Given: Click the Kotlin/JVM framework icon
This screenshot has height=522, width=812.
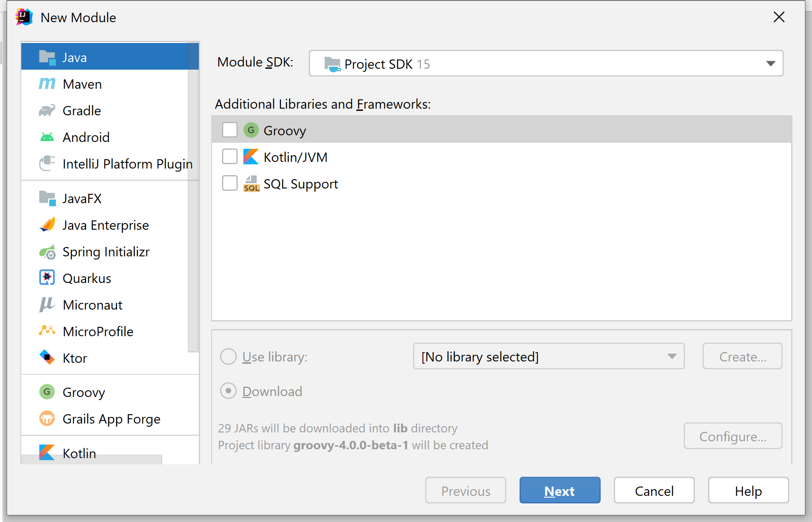Looking at the screenshot, I should [251, 157].
